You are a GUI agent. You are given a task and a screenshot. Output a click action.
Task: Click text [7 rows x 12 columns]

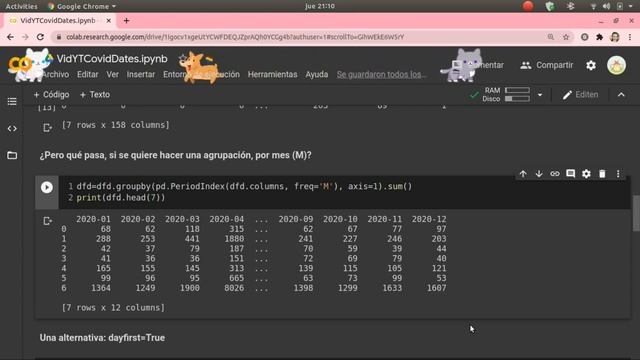[113, 308]
